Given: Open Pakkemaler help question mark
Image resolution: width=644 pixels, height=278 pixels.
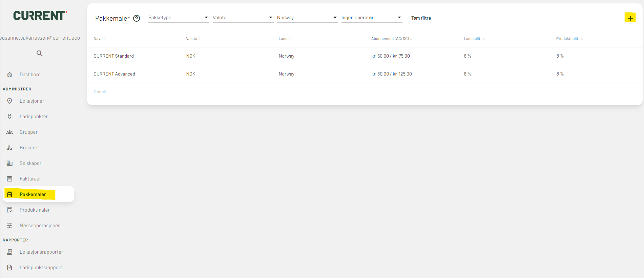Looking at the screenshot, I should point(137,18).
